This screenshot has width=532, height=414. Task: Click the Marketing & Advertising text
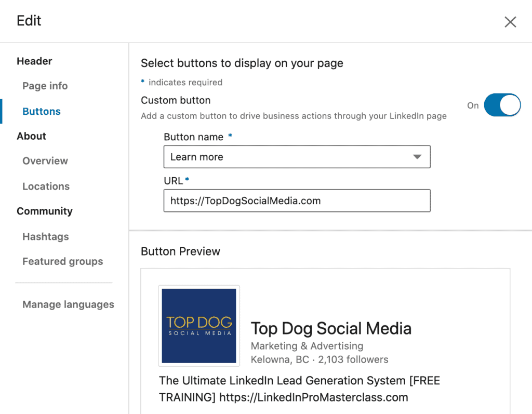tap(307, 346)
